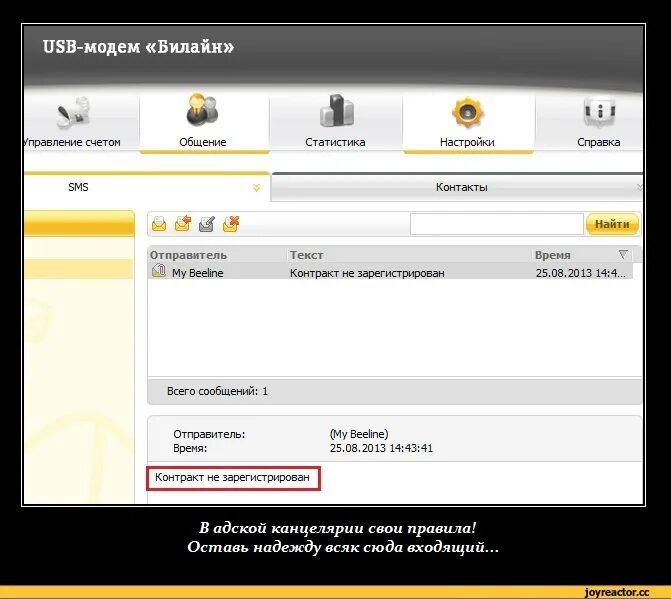
Task: Click the reply message icon
Action: pos(183,224)
